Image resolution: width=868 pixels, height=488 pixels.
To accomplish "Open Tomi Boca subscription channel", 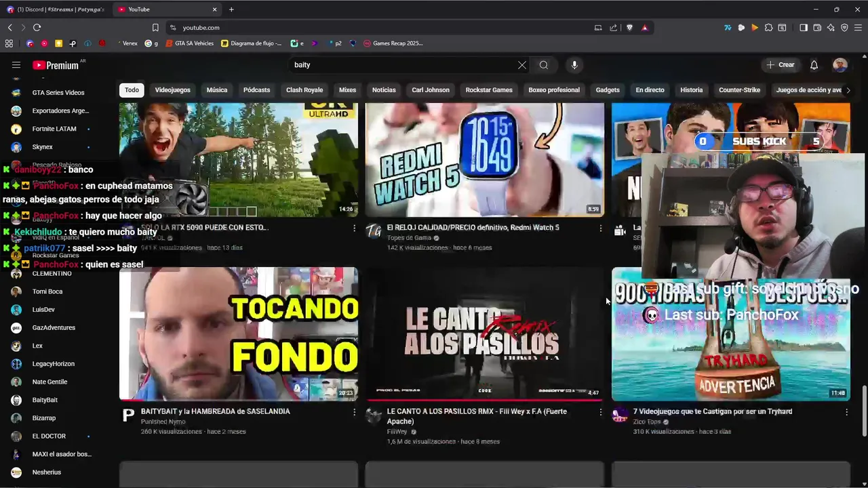I will click(47, 291).
